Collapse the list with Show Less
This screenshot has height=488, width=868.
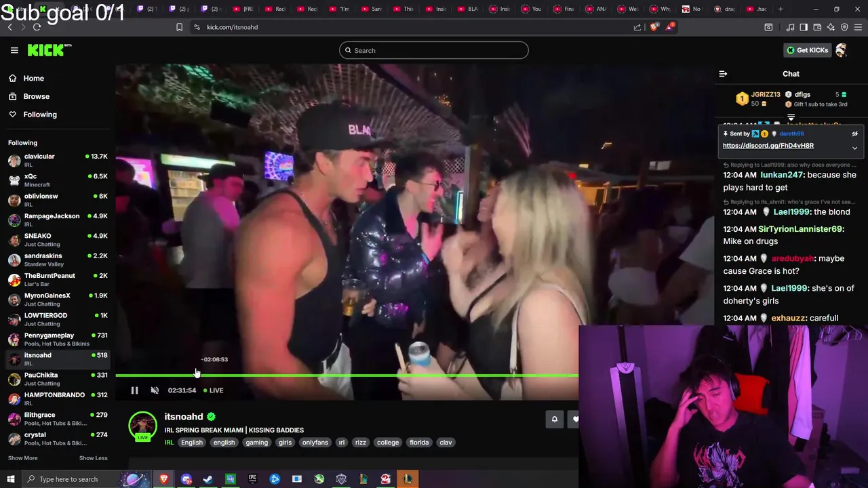93,458
